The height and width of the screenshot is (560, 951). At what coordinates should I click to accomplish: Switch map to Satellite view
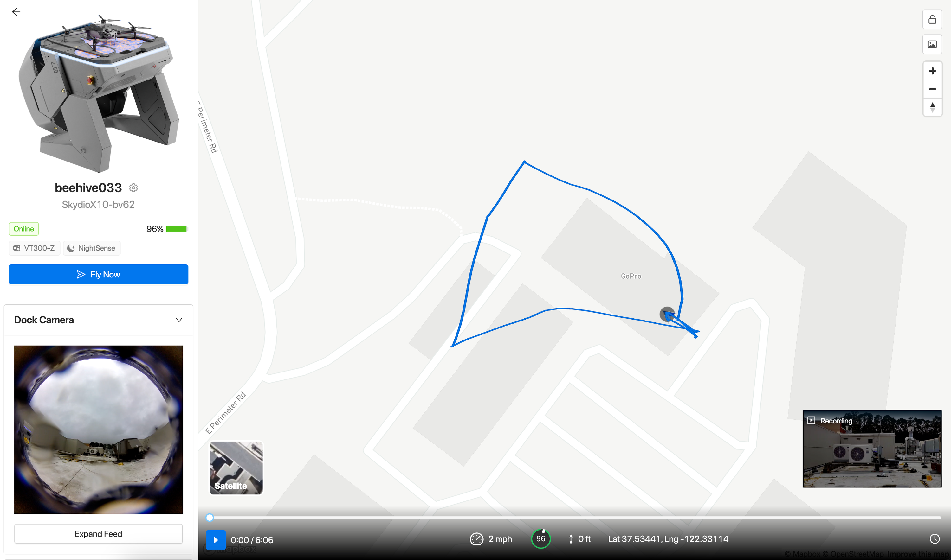(236, 468)
